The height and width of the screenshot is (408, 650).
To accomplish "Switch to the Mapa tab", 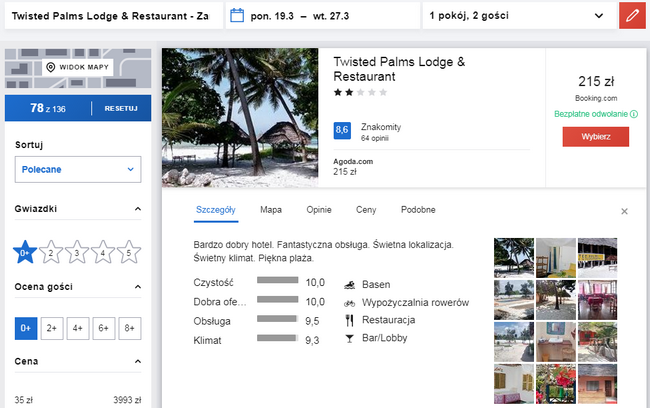I will (x=271, y=210).
